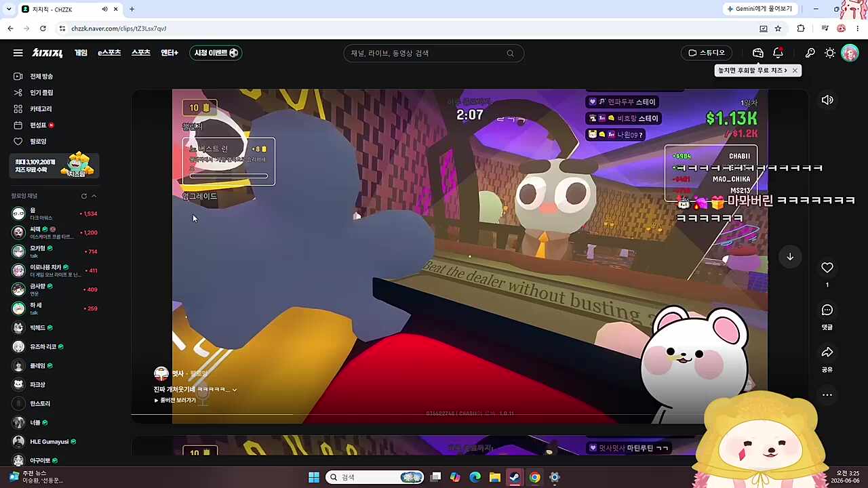The width and height of the screenshot is (868, 488).
Task: Open the hamburger menu beside the CHZZK logo
Action: (18, 53)
